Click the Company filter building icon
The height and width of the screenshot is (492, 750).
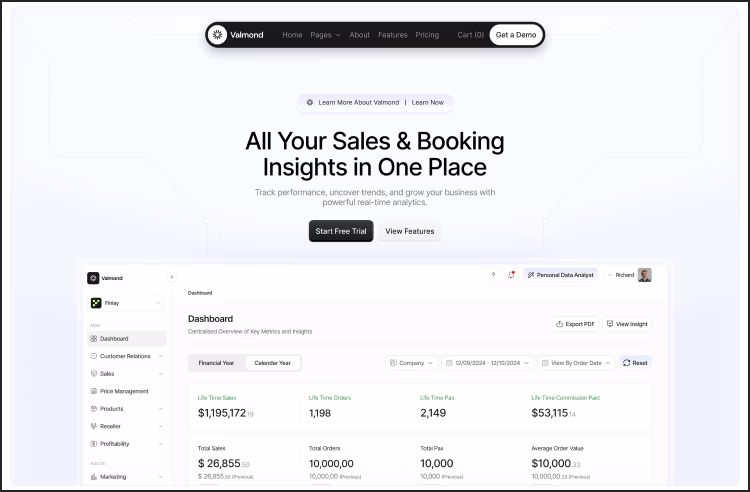pyautogui.click(x=393, y=363)
